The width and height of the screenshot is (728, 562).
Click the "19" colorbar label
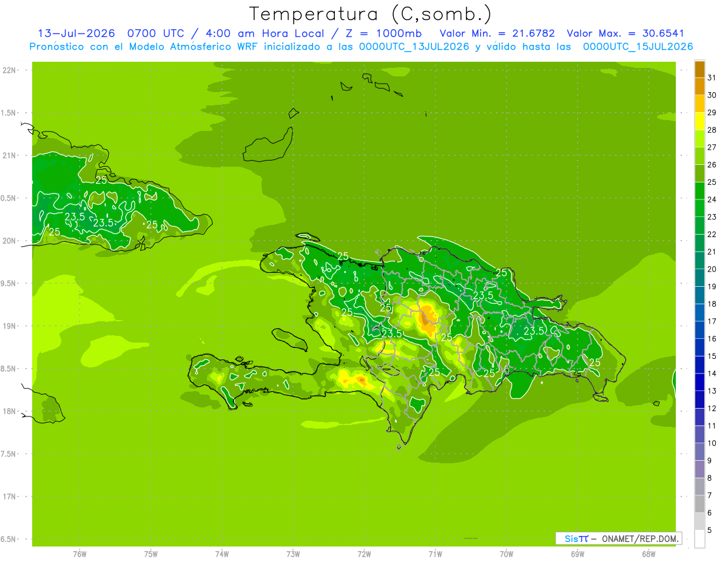click(x=712, y=287)
